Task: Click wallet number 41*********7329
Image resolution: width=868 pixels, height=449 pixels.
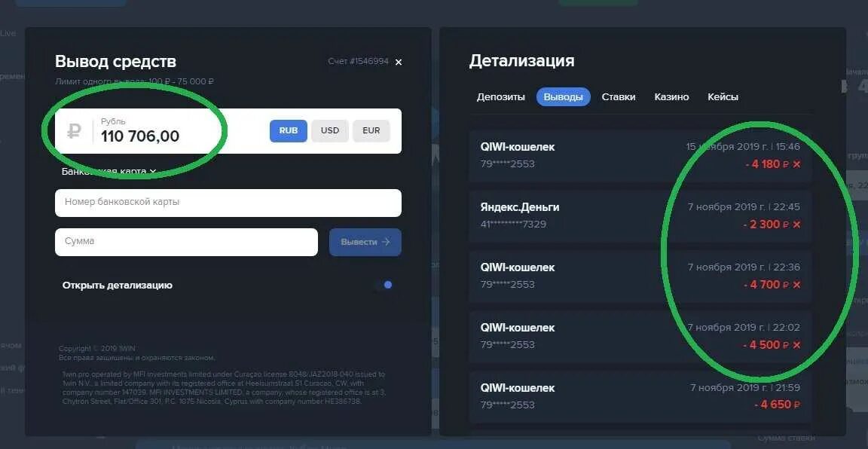Action: 514,225
